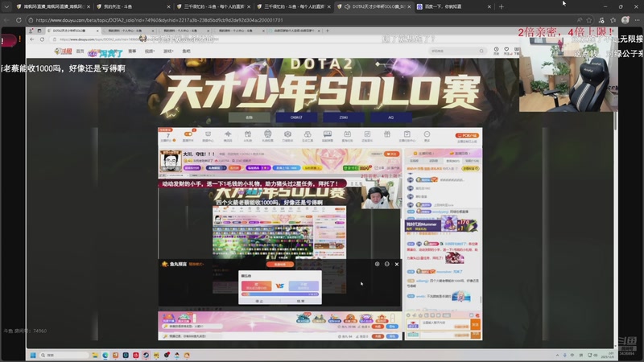The image size is (644, 362).
Task: Select the AQ streamer tab
Action: pos(390,117)
